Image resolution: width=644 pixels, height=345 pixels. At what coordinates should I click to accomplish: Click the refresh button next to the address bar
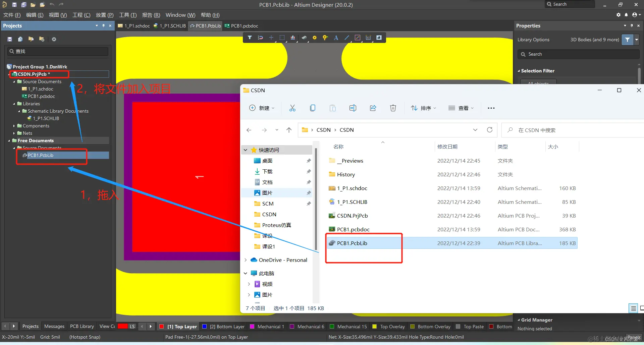pyautogui.click(x=490, y=130)
